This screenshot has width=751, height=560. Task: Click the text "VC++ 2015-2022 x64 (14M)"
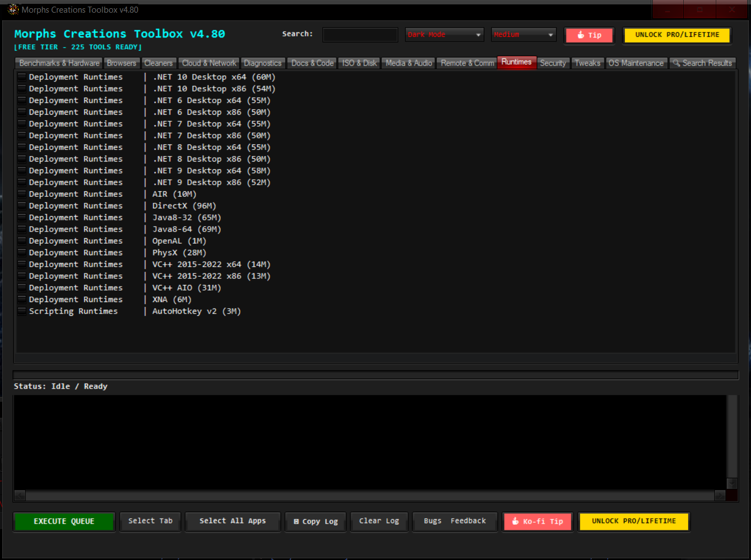[212, 265]
